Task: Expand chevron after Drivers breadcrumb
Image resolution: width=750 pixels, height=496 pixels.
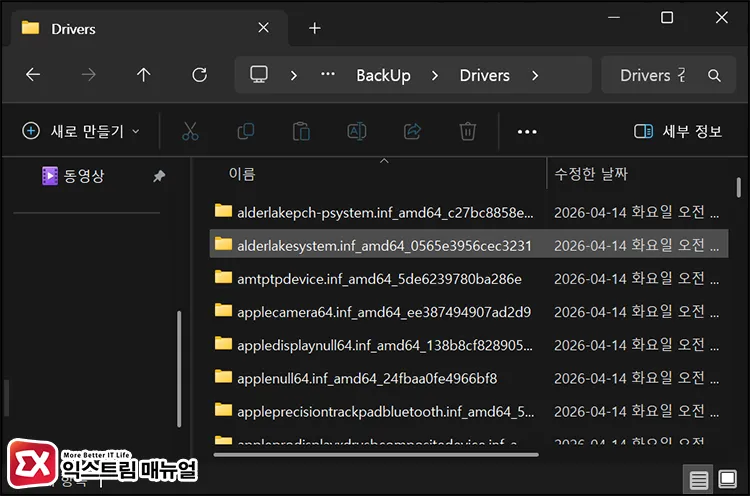Action: 535,76
